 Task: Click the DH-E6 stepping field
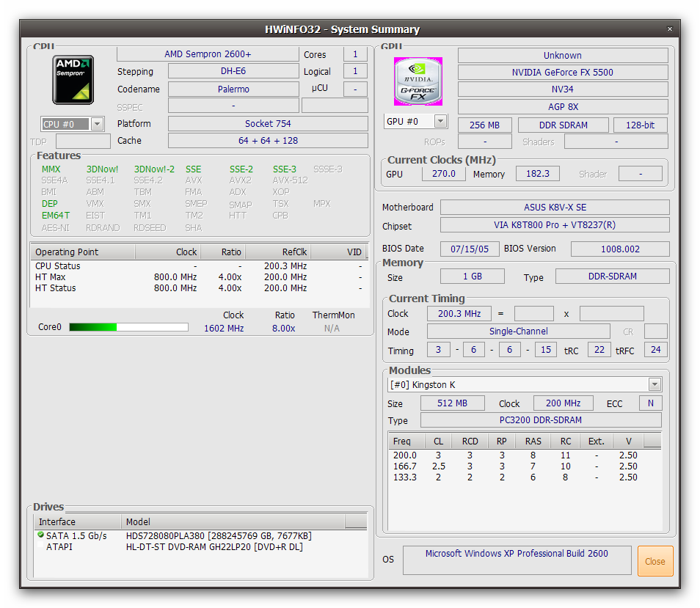[233, 71]
